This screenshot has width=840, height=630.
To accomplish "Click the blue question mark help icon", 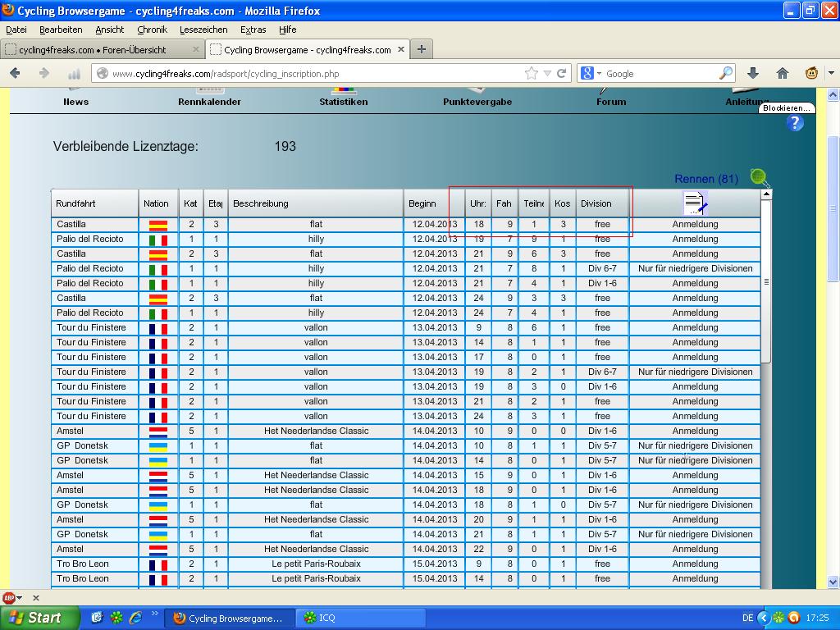I will tap(795, 123).
